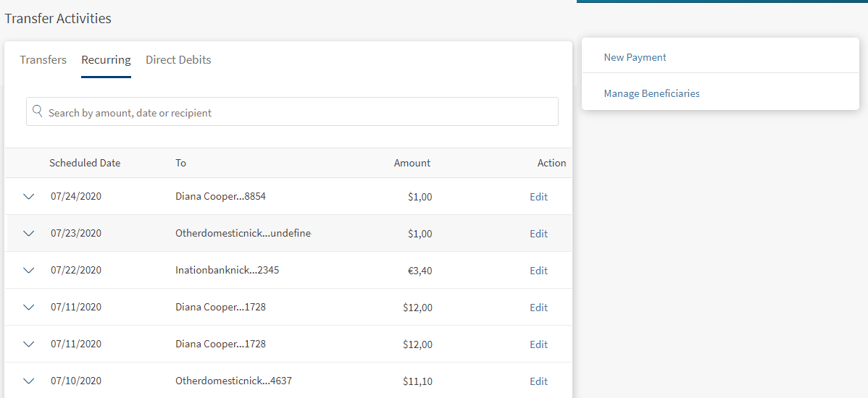Go to Manage Beneficiaries
Viewport: 868px width, 398px height.
tap(651, 93)
